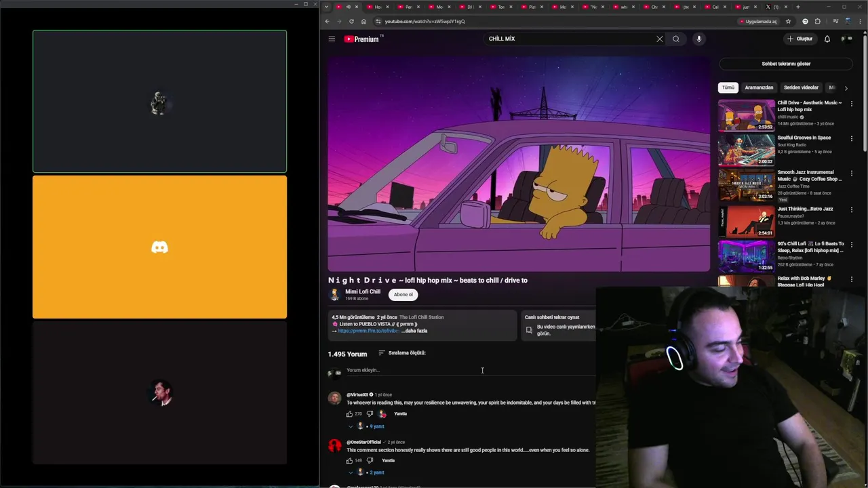
Task: Open options for Smooth Jazz video
Action: (x=851, y=173)
